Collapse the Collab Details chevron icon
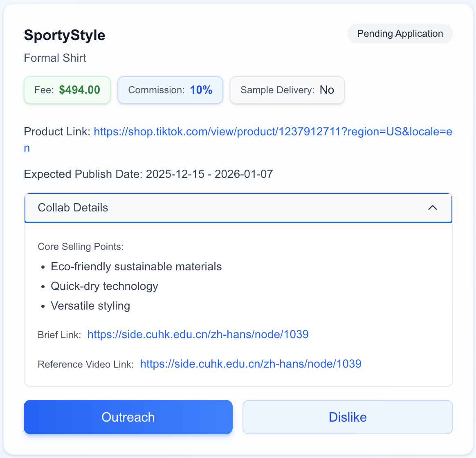Image resolution: width=476 pixels, height=458 pixels. click(432, 208)
